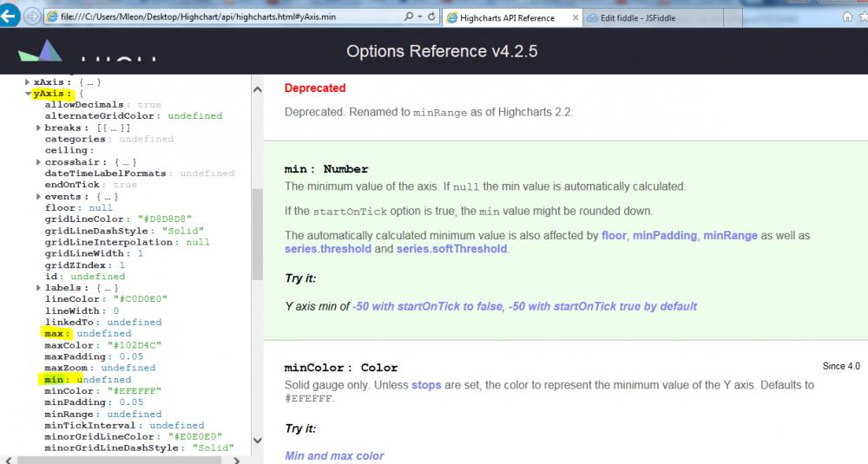Open '-50 with startOnTick true by default' demo
Screen dimensions: 868x464
(x=602, y=306)
